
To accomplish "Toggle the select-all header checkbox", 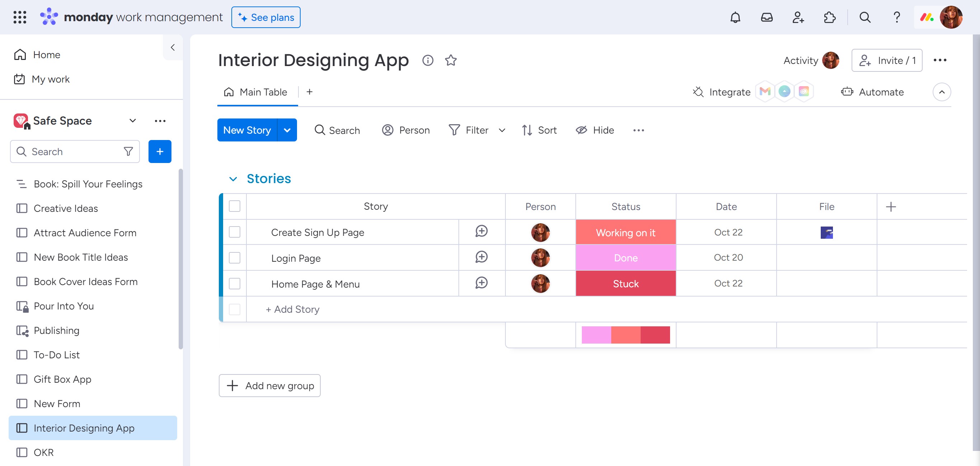I will point(234,206).
